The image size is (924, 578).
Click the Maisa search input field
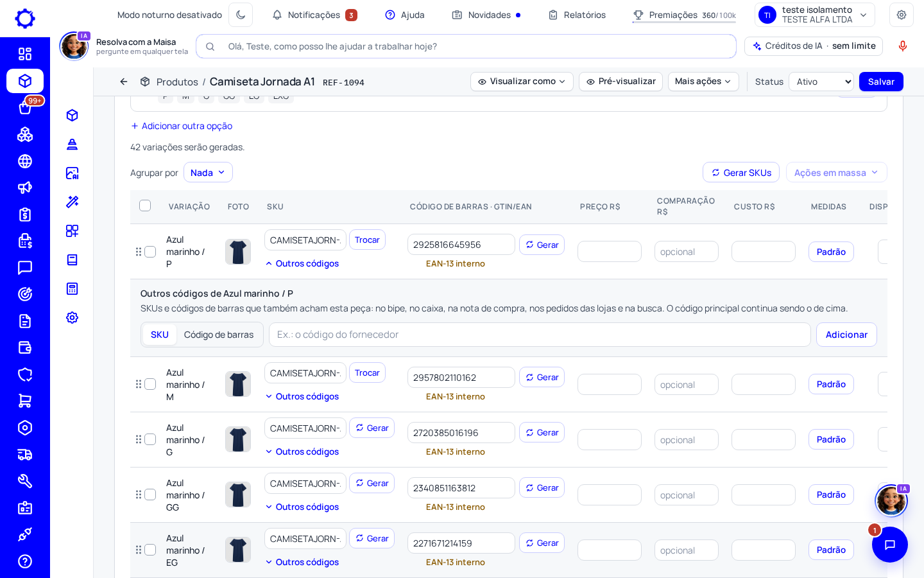pyautogui.click(x=466, y=46)
